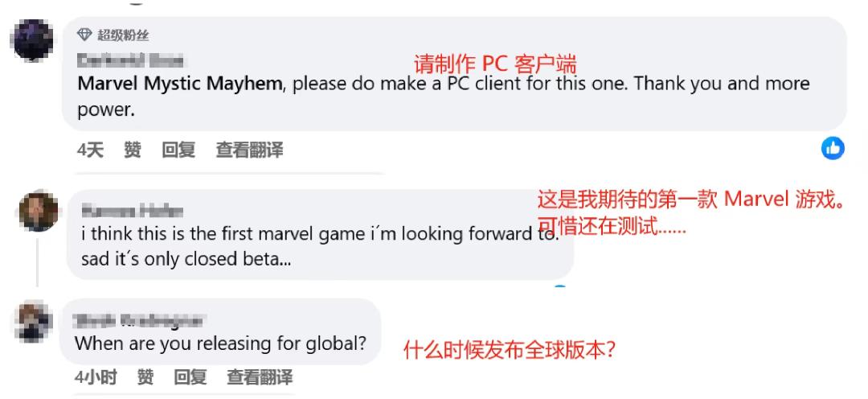This screenshot has height=399, width=868.
Task: Click the blue thumbs-up reaction icon
Action: 833,148
